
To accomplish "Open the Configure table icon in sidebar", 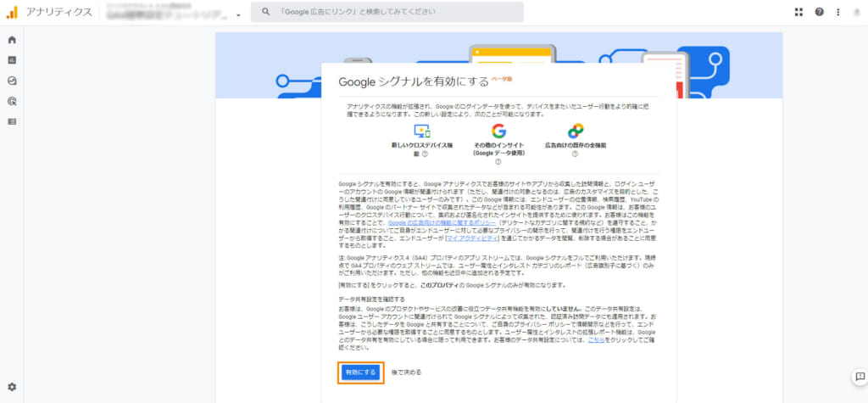I will pos(12,121).
